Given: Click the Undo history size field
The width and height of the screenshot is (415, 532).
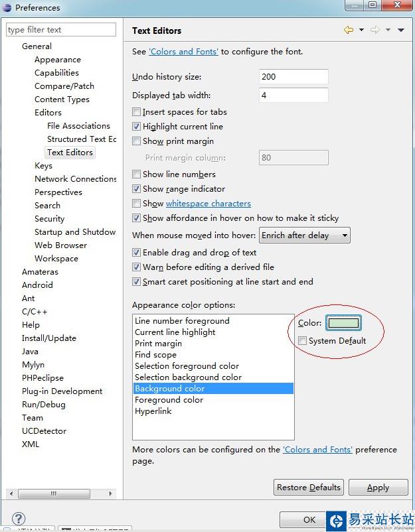Looking at the screenshot, I should coord(293,77).
